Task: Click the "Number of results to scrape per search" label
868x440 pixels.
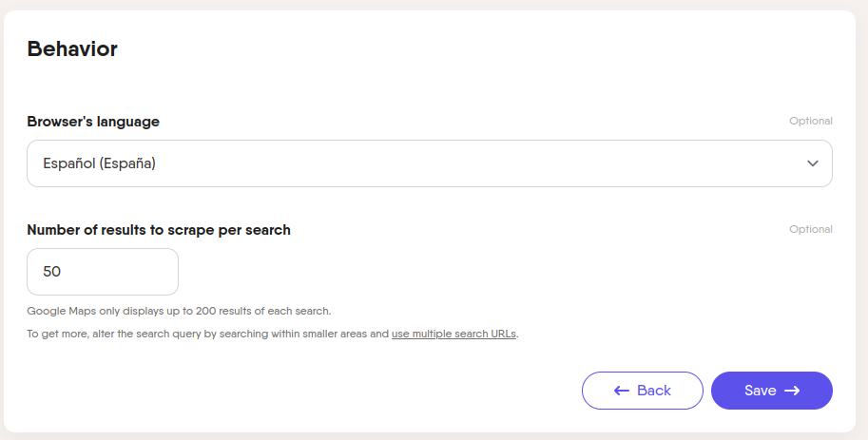Action: click(x=159, y=230)
